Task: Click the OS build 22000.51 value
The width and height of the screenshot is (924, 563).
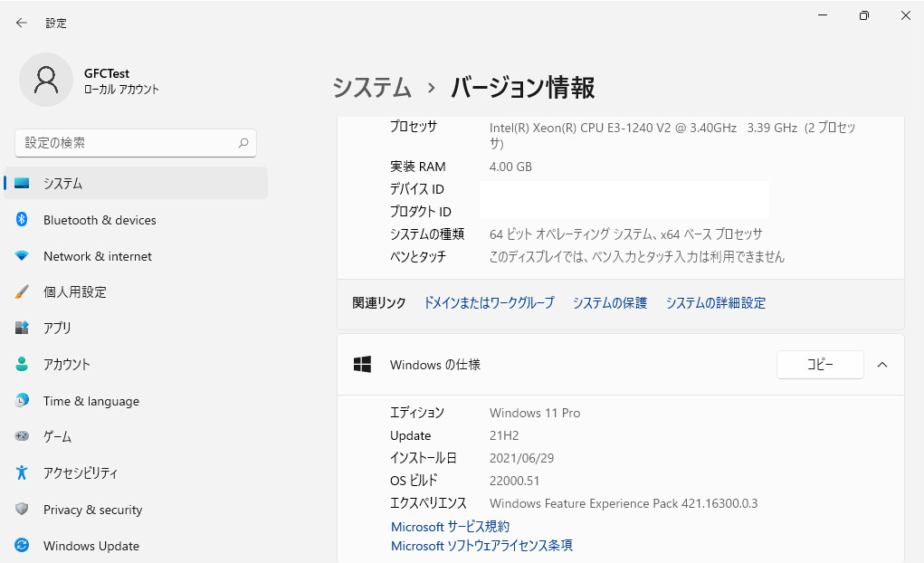Action: [x=514, y=481]
